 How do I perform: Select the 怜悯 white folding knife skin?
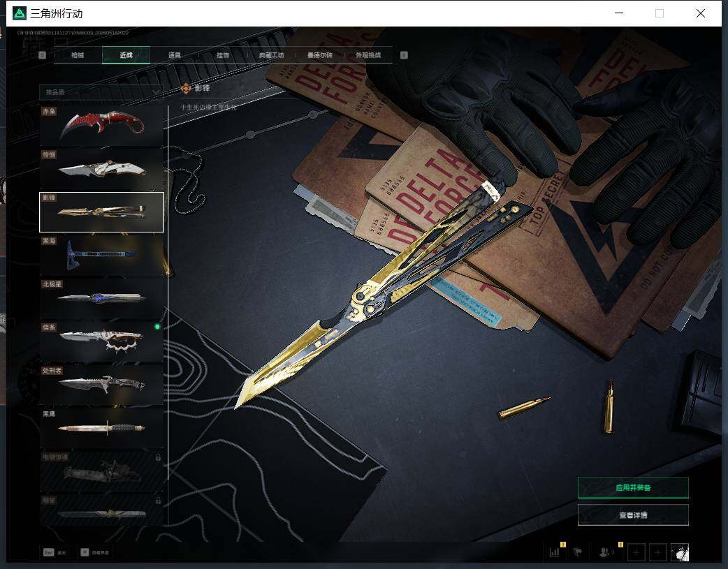coord(102,168)
